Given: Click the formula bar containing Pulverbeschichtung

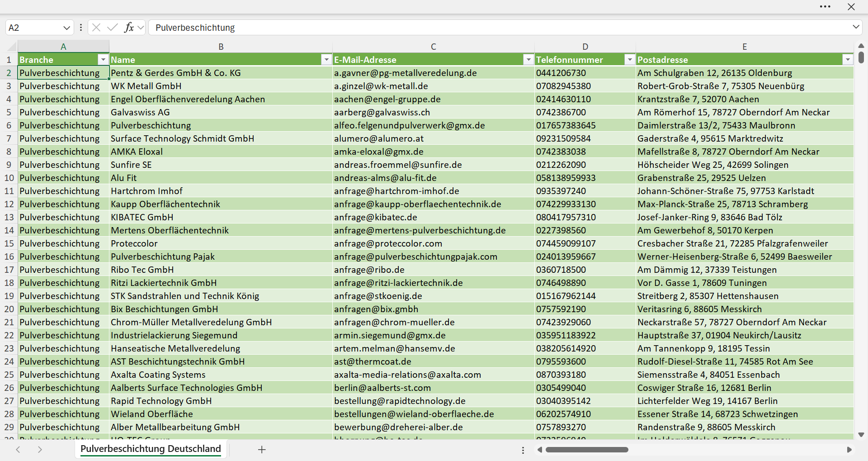Looking at the screenshot, I should 500,28.
